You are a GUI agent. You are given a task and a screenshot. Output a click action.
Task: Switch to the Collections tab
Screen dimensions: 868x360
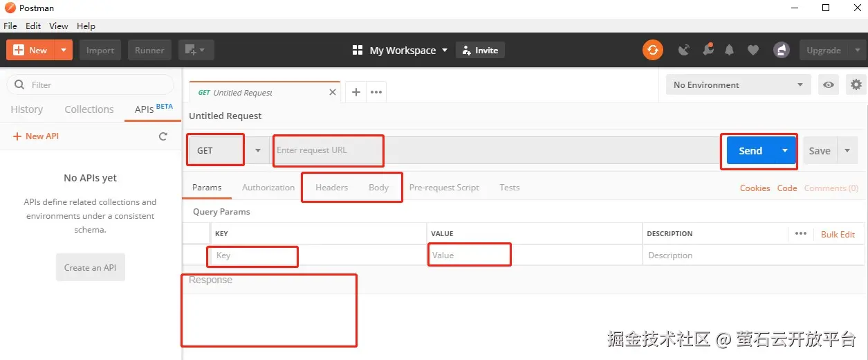[x=89, y=109]
